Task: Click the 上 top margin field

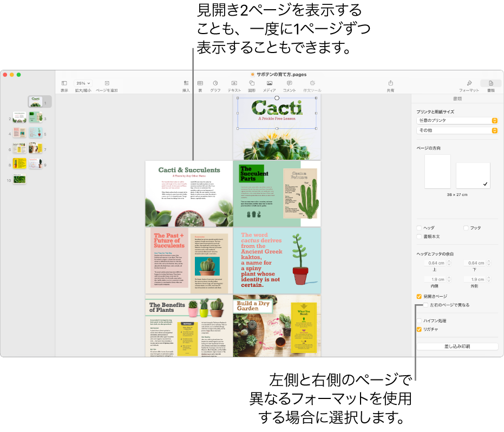Action: [434, 263]
